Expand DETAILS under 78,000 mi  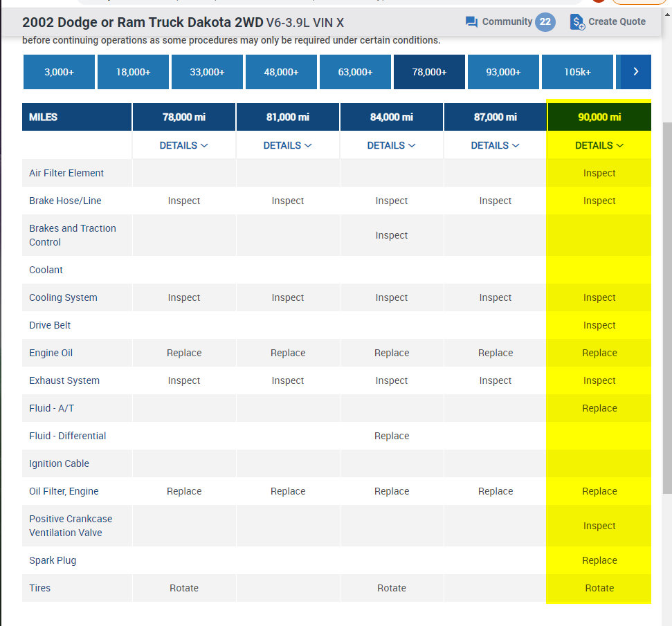184,146
